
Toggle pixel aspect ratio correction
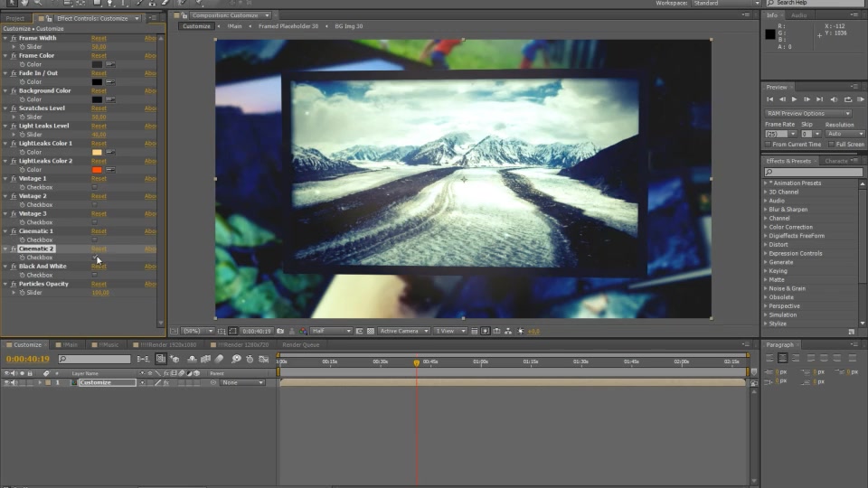[475, 331]
